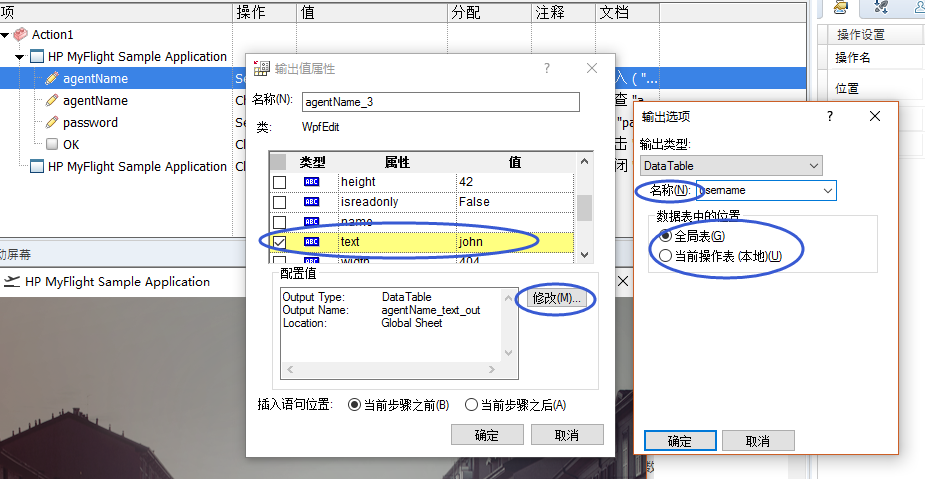
Task: Check the height property checkbox
Action: pos(280,182)
